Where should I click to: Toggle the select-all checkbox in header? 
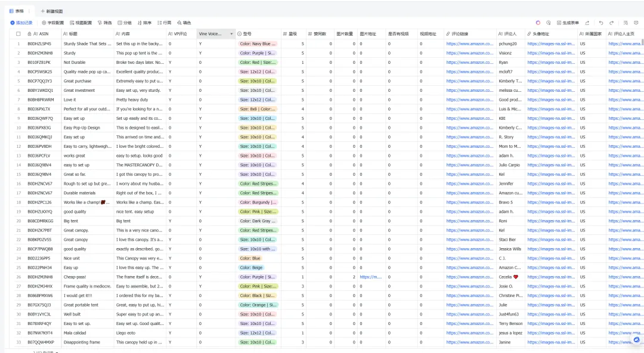(18, 34)
